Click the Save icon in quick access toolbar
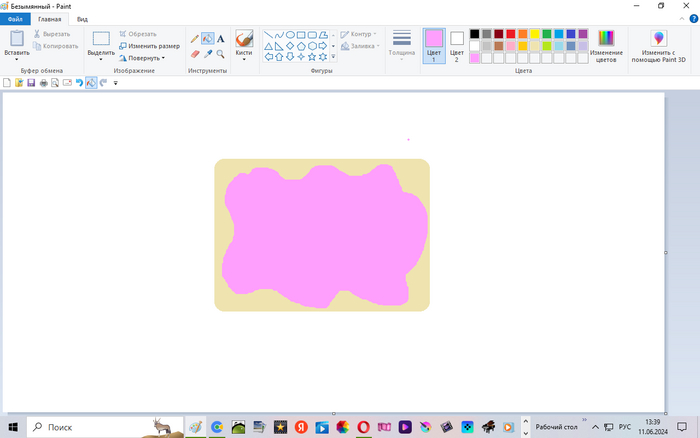The width and height of the screenshot is (700, 438). 31,83
